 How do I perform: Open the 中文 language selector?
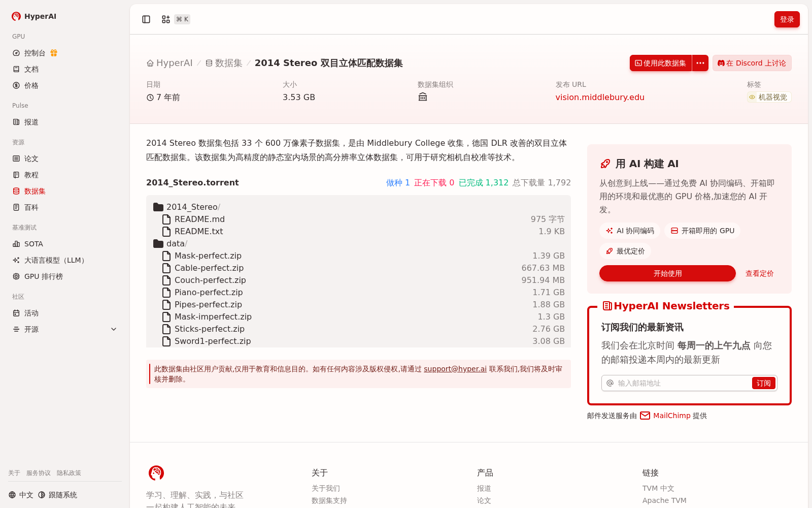click(21, 495)
